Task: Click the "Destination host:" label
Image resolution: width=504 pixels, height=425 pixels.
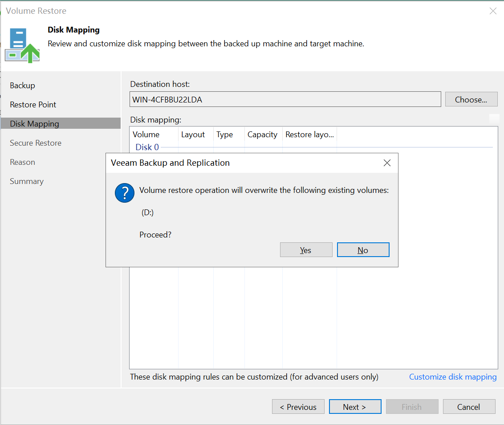Action: coord(160,84)
